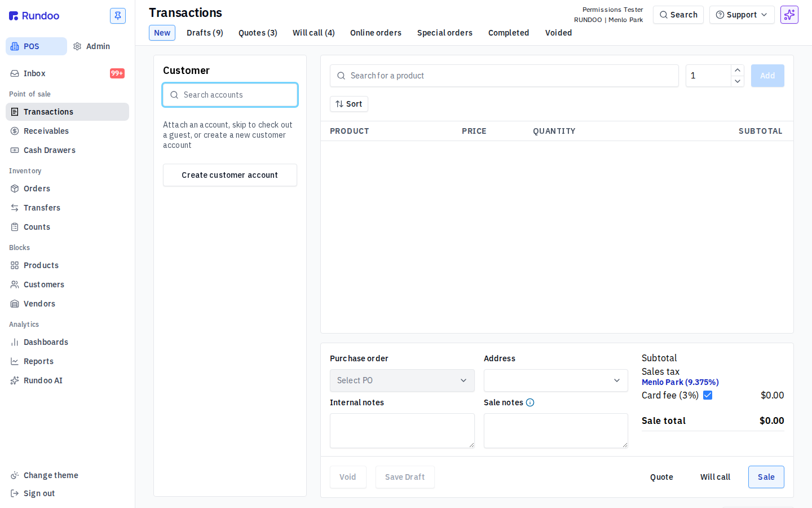Viewport: 812px width, 508px height.
Task: Open the Completed tab
Action: point(509,33)
